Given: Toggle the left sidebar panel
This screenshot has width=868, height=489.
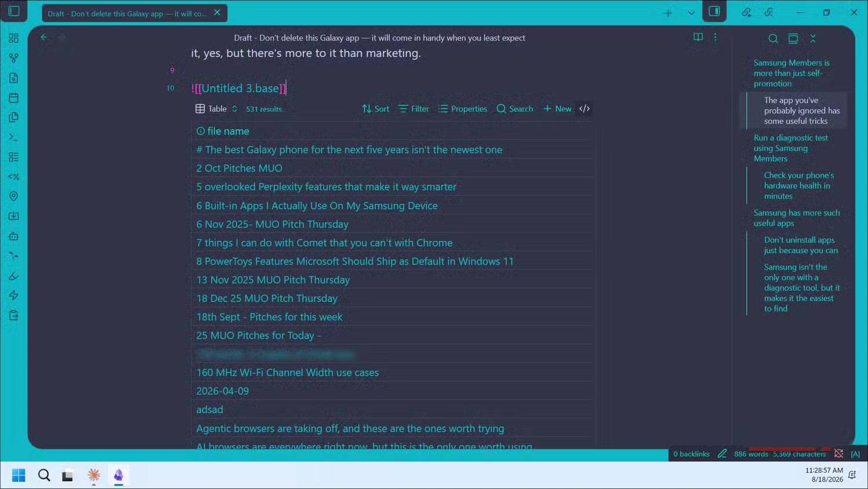Looking at the screenshot, I should [14, 11].
